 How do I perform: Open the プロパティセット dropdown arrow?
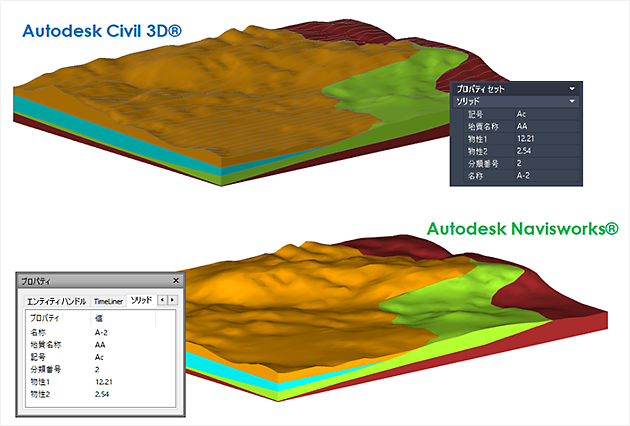click(572, 89)
